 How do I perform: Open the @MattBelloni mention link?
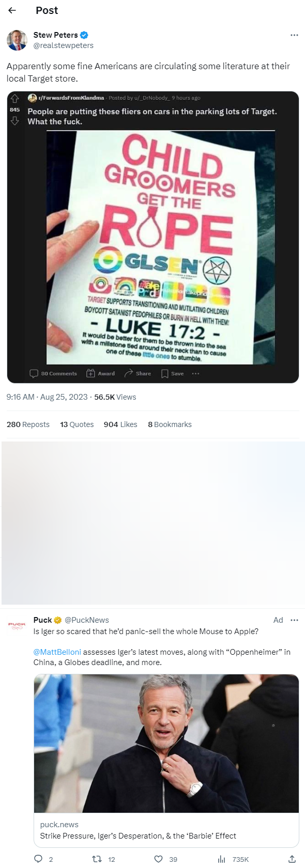57,652
